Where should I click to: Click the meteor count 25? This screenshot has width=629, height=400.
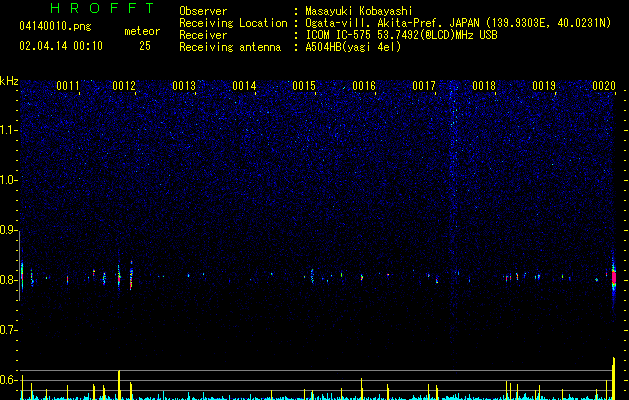(145, 46)
